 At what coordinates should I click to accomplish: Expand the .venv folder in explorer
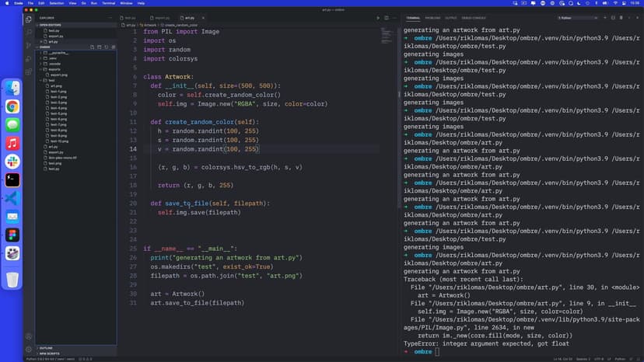click(x=53, y=57)
